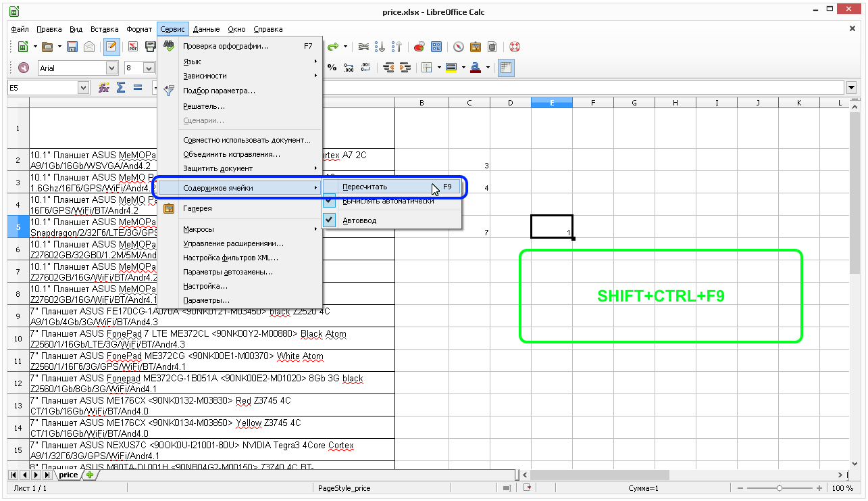Viewport: 868px width, 501px height.
Task: Click the 100 % zoom value
Action: coord(842,488)
